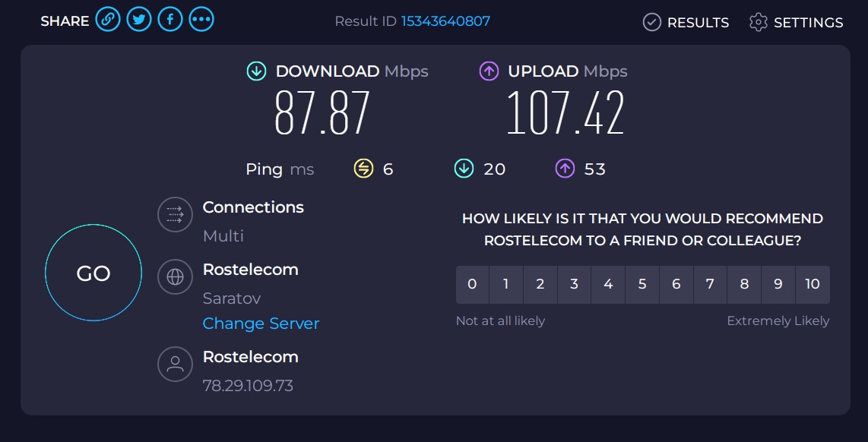Click the purple upload arrow icon

point(489,71)
